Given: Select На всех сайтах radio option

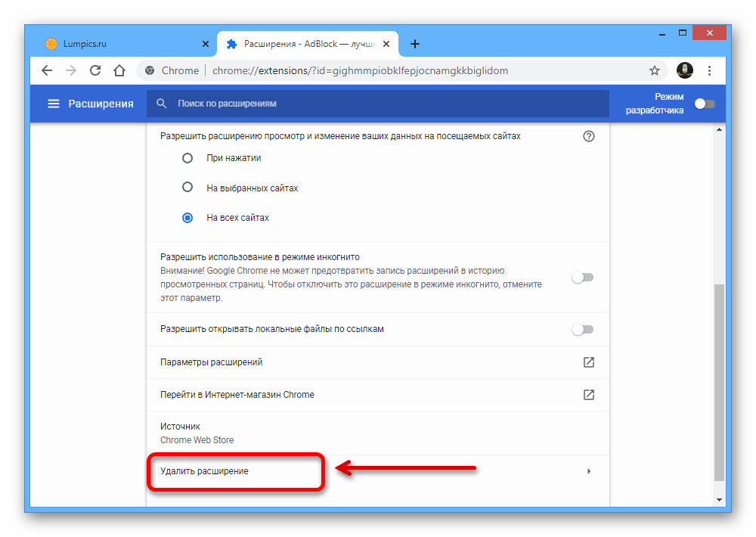Looking at the screenshot, I should (x=187, y=218).
